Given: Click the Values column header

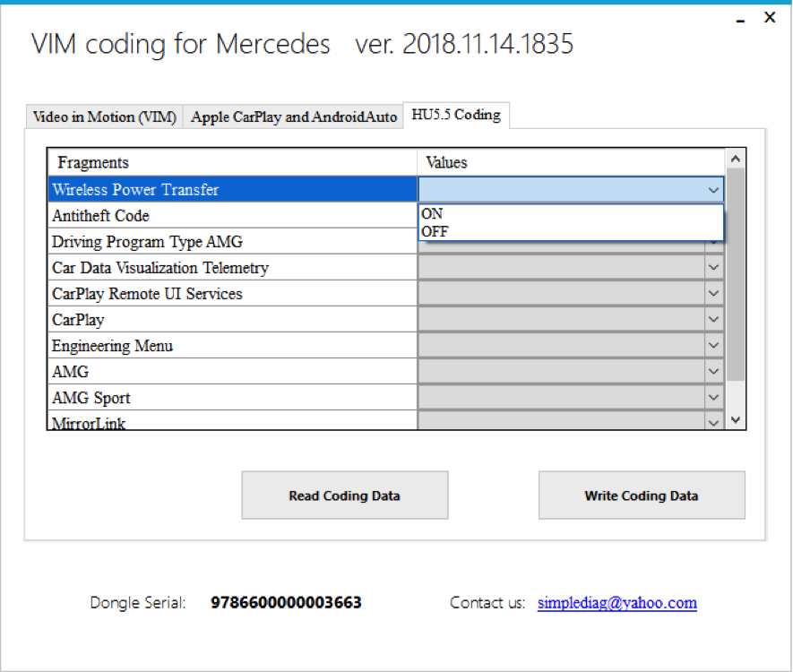Looking at the screenshot, I should (572, 162).
